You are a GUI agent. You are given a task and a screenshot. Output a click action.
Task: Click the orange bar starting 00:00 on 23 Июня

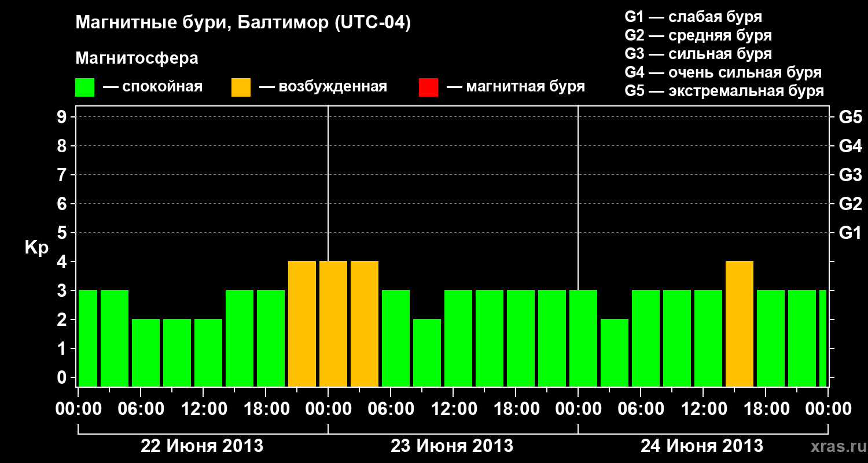333,324
